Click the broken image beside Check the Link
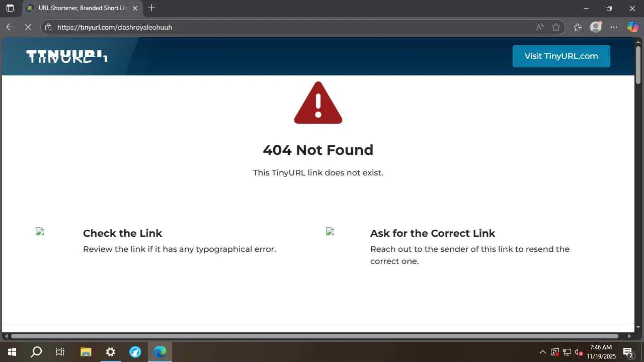 point(40,231)
